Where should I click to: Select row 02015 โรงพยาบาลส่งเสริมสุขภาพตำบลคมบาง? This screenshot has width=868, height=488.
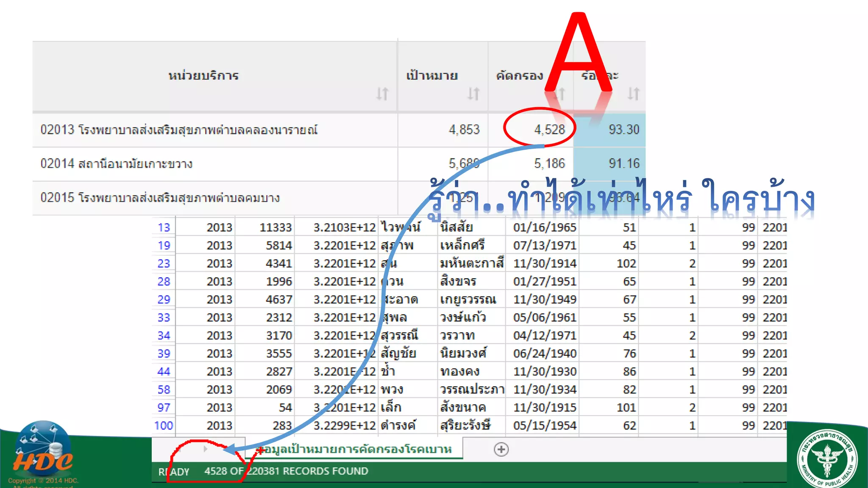(x=160, y=198)
